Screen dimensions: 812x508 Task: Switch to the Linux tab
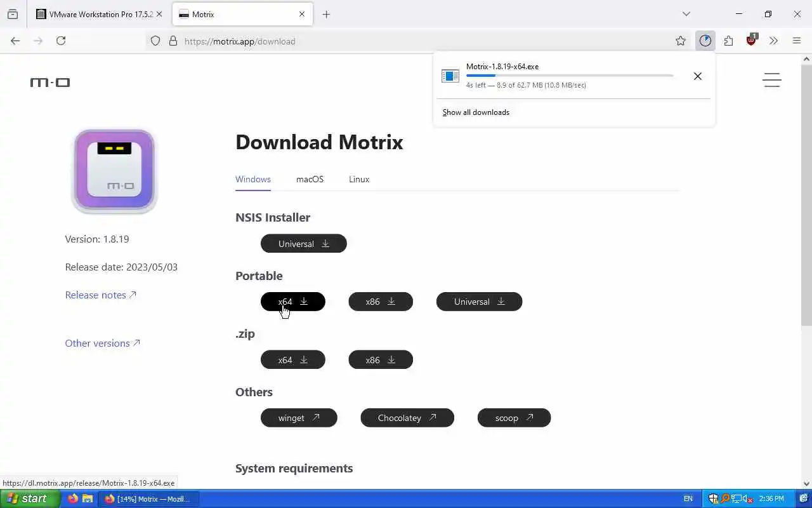[359, 179]
